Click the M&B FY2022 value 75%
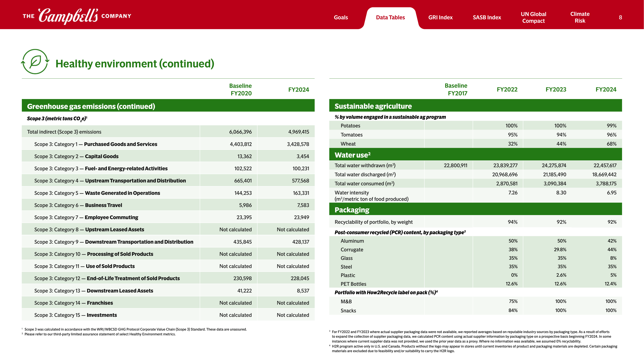644x362 pixels. (513, 301)
